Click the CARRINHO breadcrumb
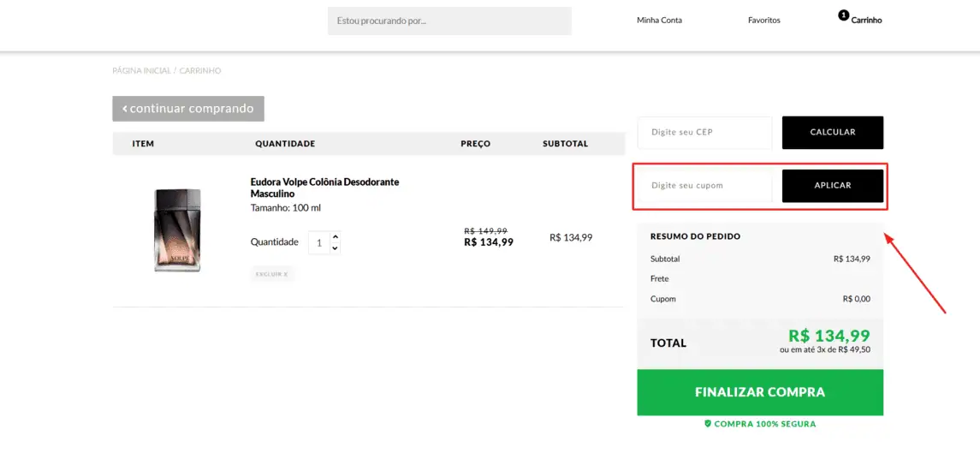This screenshot has height=453, width=980. [x=200, y=71]
